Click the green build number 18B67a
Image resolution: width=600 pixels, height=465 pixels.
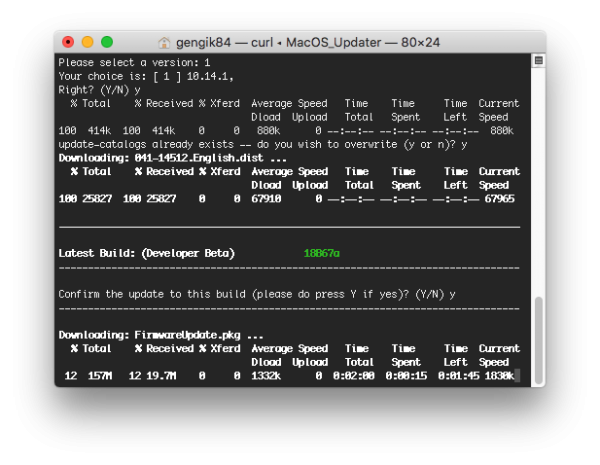point(321,253)
